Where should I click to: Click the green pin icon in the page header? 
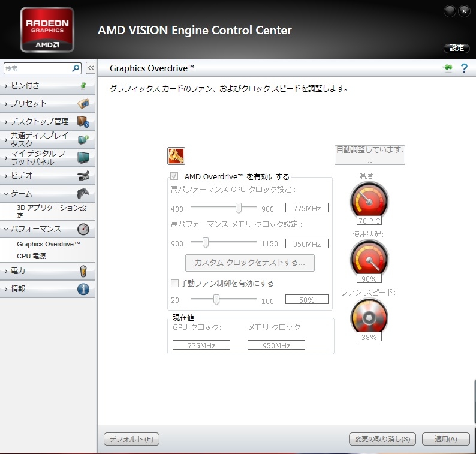click(447, 67)
